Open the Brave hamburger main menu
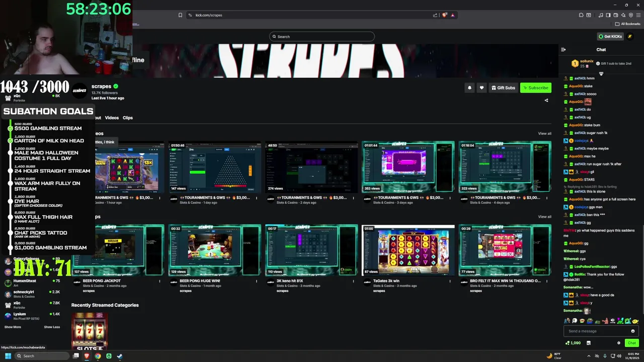 coord(638,15)
